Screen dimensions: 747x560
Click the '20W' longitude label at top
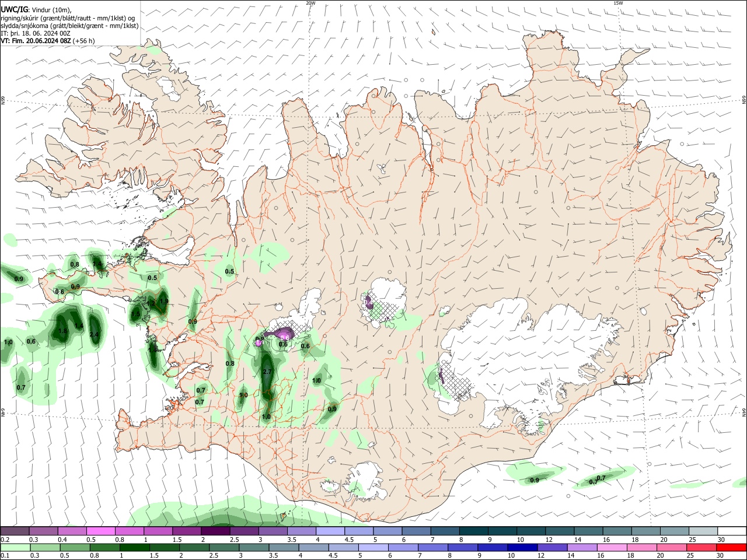(310, 3)
